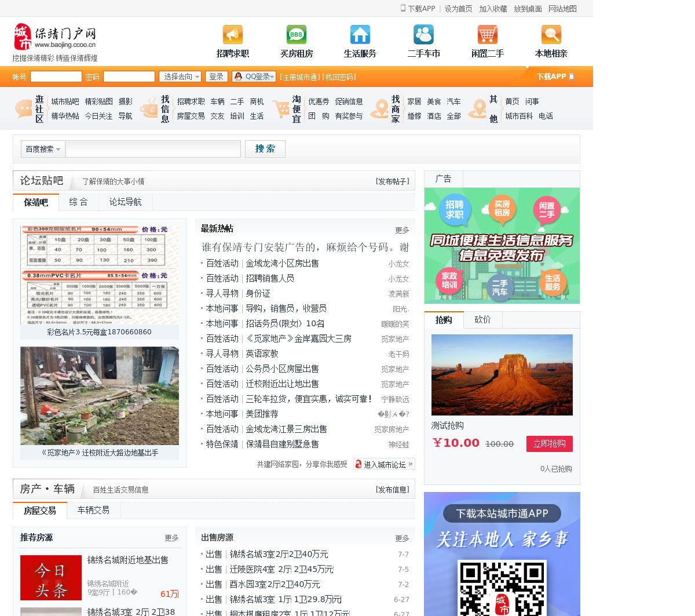Open the 买房租房 BBS icon
The width and height of the screenshot is (695, 616).
pos(297,35)
